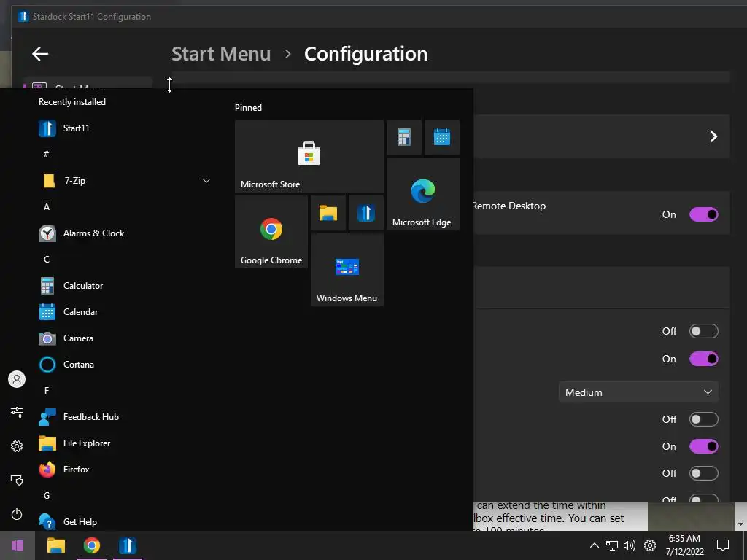Turn off the On toggle directly above Medium
This screenshot has width=747, height=560.
click(x=704, y=359)
